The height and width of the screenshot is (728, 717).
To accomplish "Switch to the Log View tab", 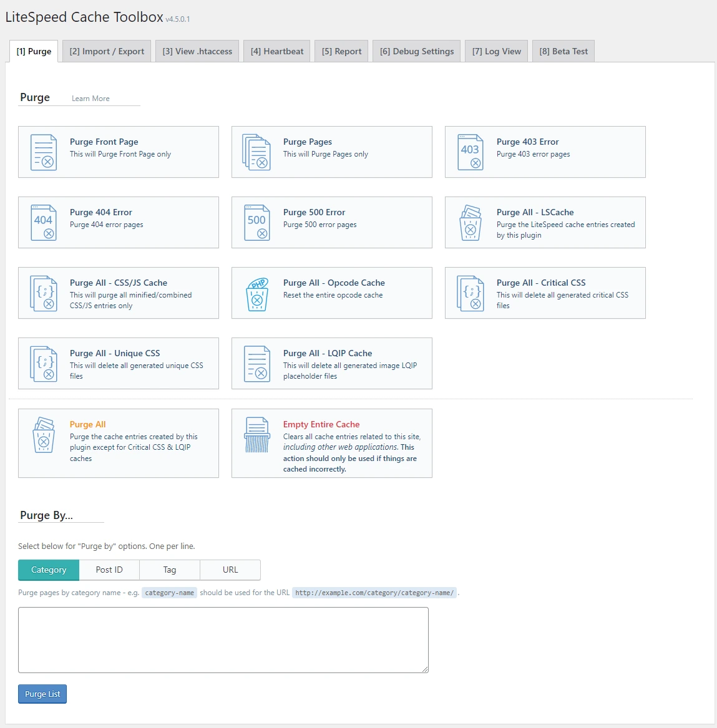I will click(497, 51).
